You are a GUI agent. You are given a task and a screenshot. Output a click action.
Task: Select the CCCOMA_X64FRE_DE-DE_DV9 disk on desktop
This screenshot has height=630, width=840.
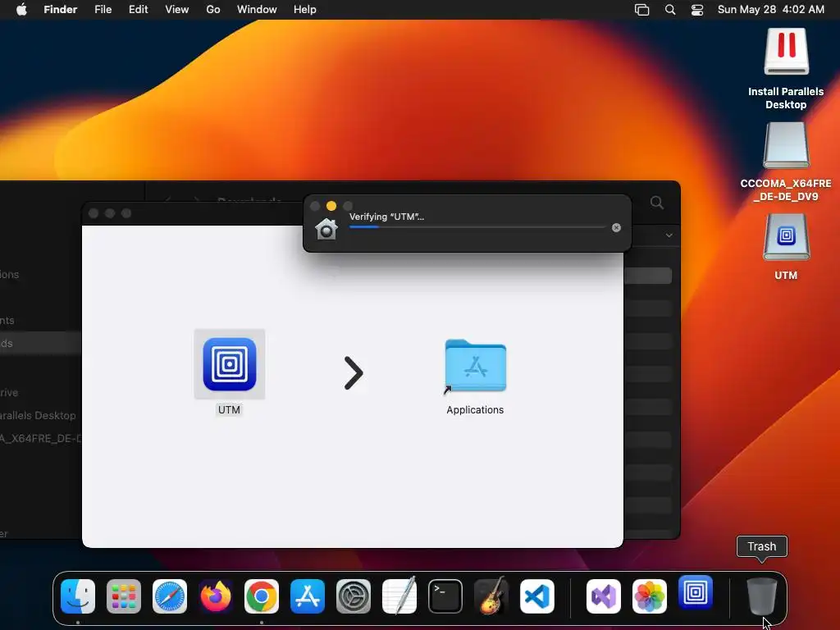pyautogui.click(x=786, y=145)
